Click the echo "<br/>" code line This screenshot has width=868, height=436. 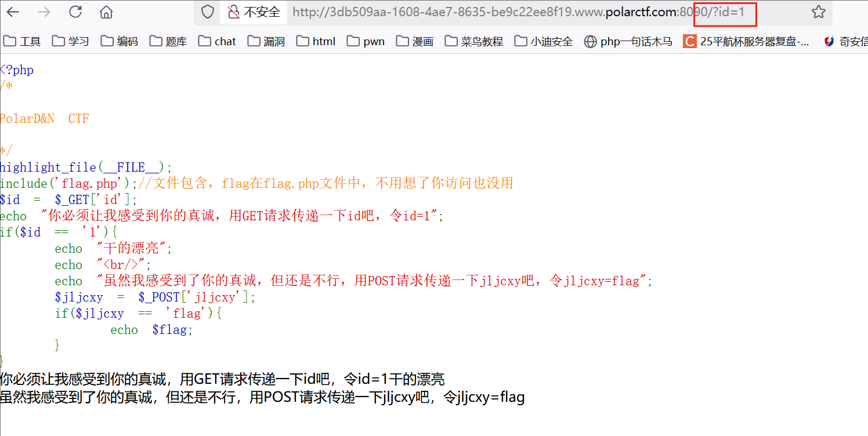coord(103,265)
